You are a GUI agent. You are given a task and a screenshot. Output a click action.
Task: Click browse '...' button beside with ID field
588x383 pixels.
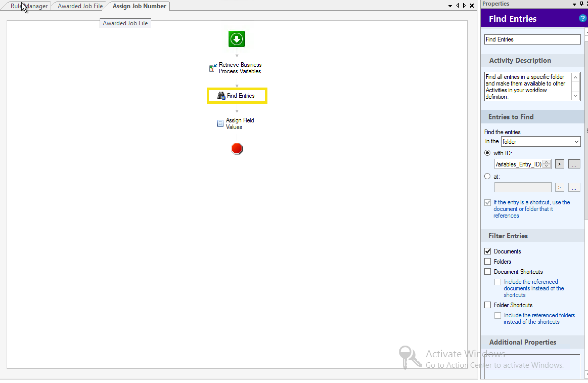coord(574,164)
